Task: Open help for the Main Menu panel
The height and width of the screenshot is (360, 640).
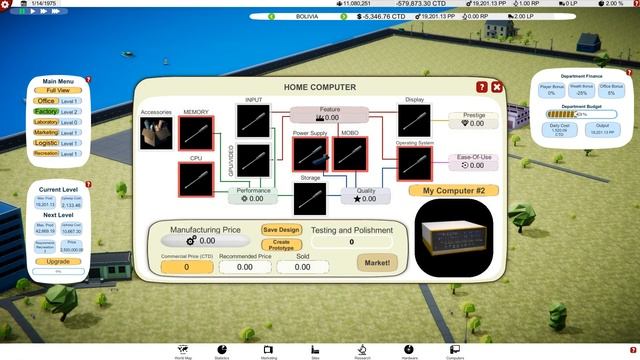Action: 88,79
